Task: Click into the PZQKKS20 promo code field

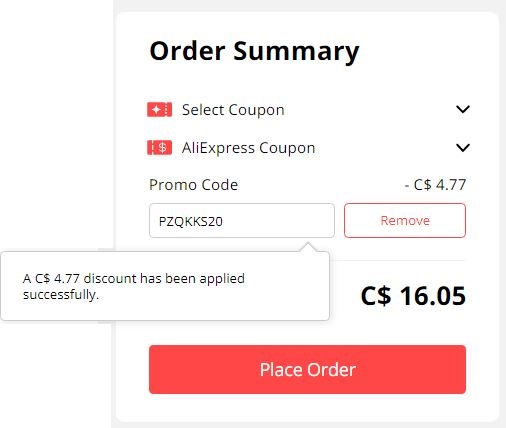Action: tap(242, 221)
